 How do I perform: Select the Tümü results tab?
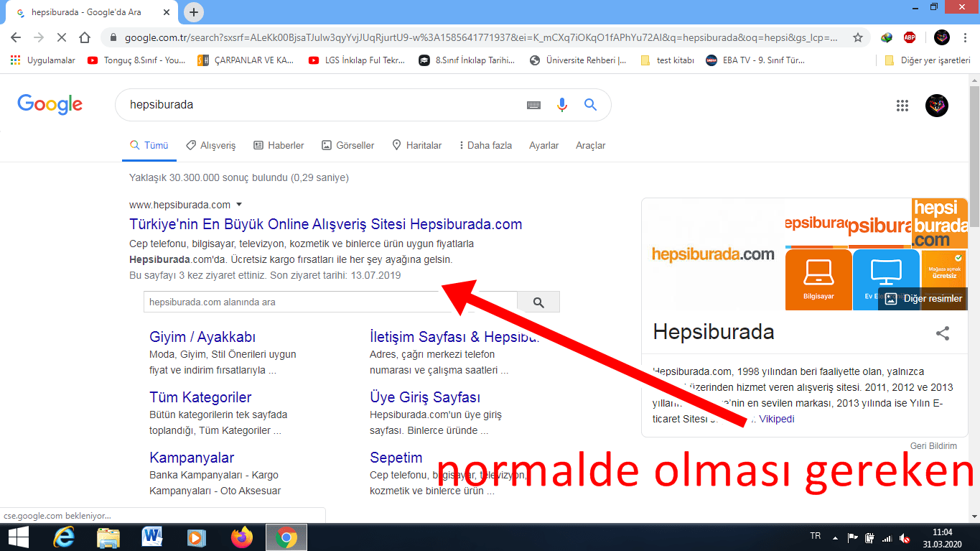(x=149, y=145)
